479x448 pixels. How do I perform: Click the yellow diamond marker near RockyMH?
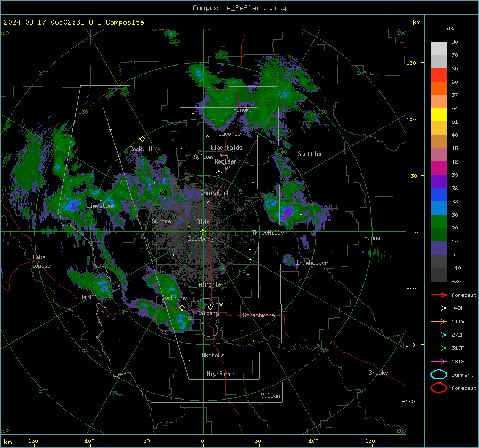(x=142, y=139)
